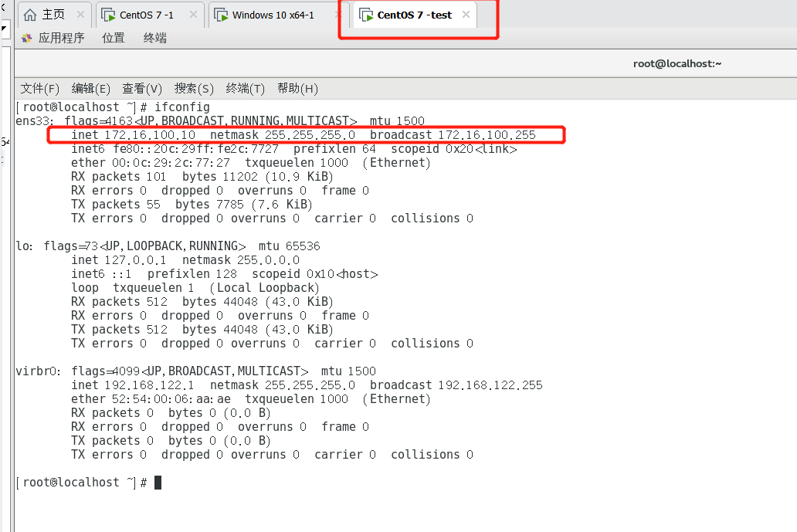
Task: Click the broadcast 172.16.100.255 value
Action: pyautogui.click(x=453, y=134)
